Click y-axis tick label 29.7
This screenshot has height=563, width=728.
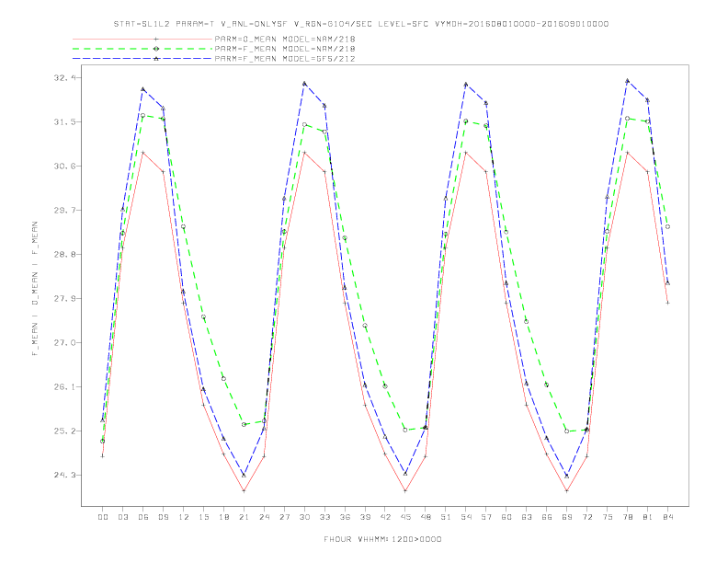64,210
